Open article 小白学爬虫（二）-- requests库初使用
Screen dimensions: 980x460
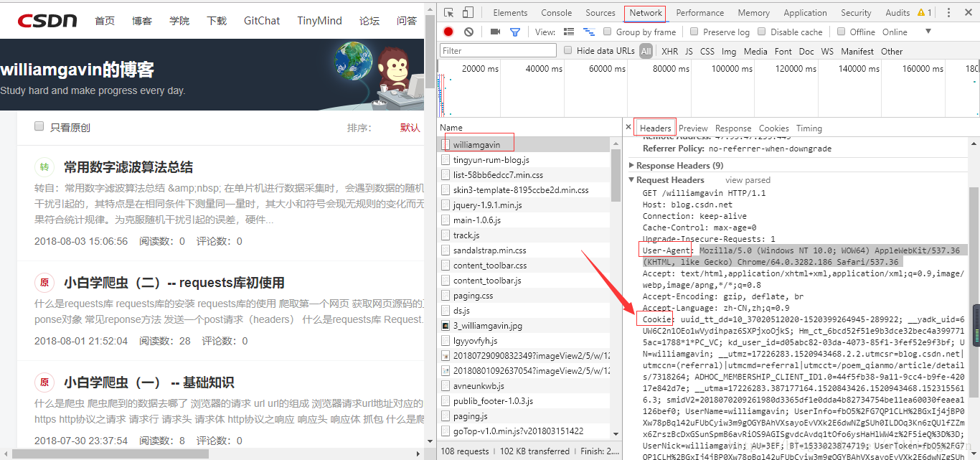coord(174,283)
